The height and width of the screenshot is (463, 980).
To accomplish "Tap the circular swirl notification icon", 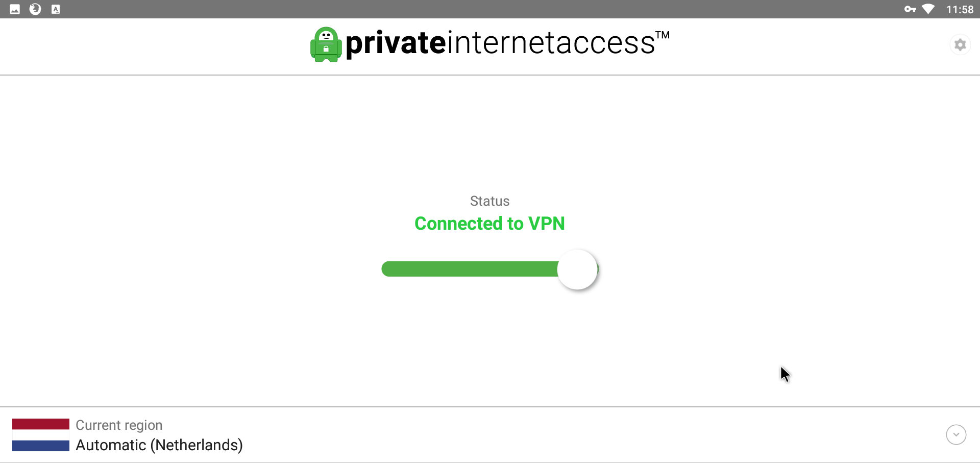I will pyautogui.click(x=35, y=9).
